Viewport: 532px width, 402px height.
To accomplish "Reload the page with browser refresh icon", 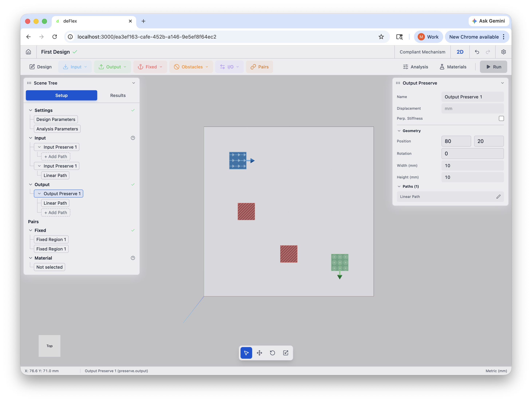I will [55, 37].
